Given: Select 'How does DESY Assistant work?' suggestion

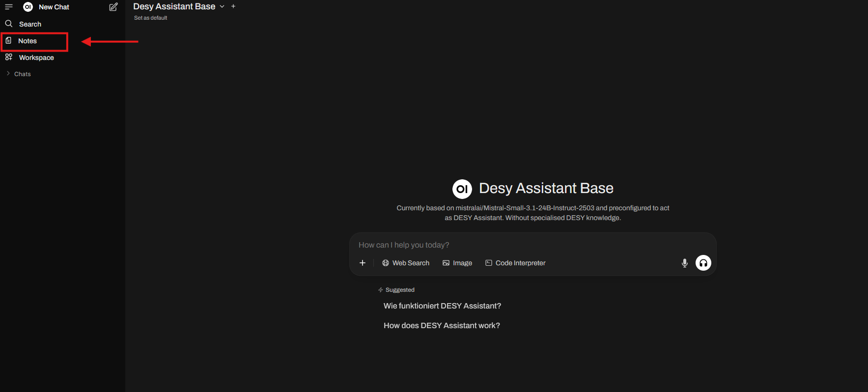Looking at the screenshot, I should (x=442, y=325).
